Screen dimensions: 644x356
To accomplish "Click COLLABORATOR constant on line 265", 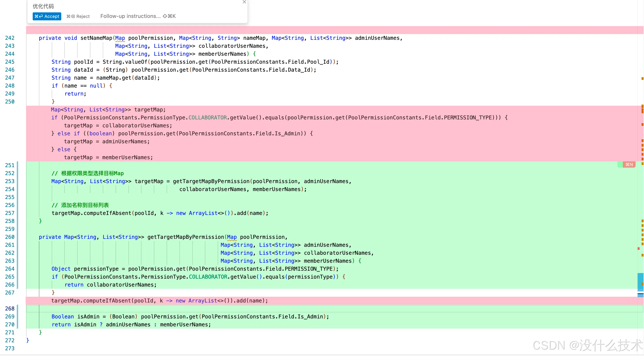I will (x=208, y=277).
